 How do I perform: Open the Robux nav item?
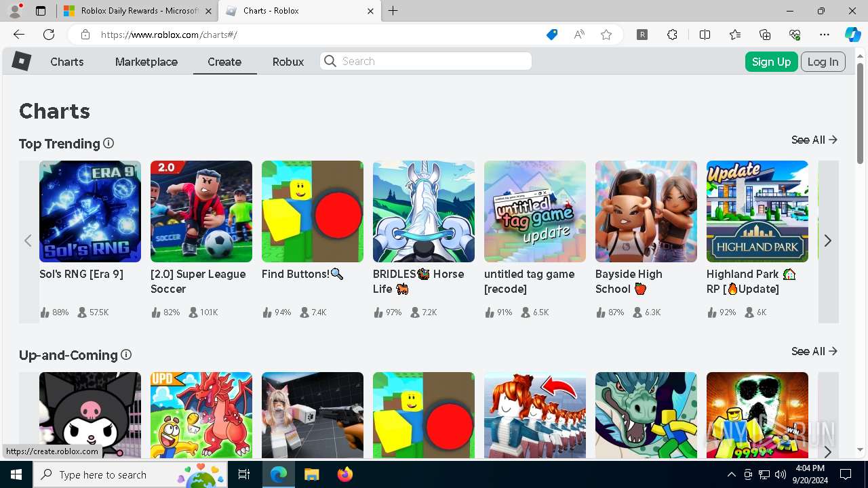point(288,62)
